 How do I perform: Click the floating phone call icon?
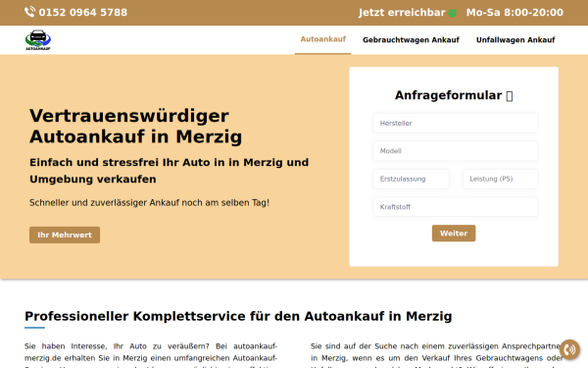569,349
